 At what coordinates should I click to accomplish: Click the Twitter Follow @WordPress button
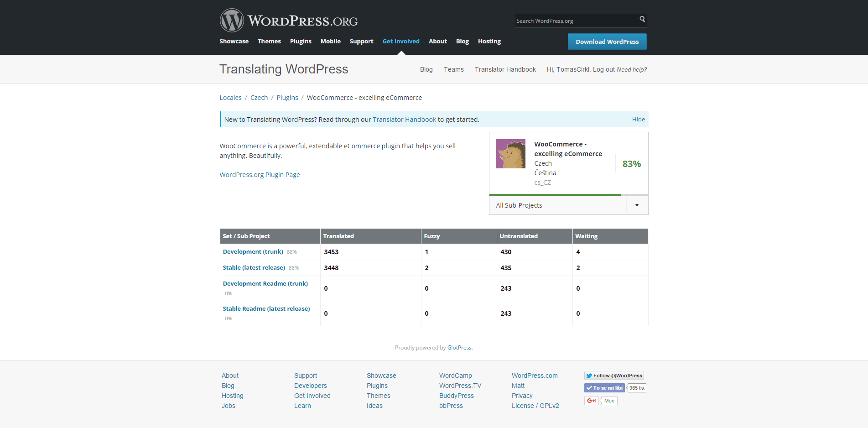pos(614,376)
